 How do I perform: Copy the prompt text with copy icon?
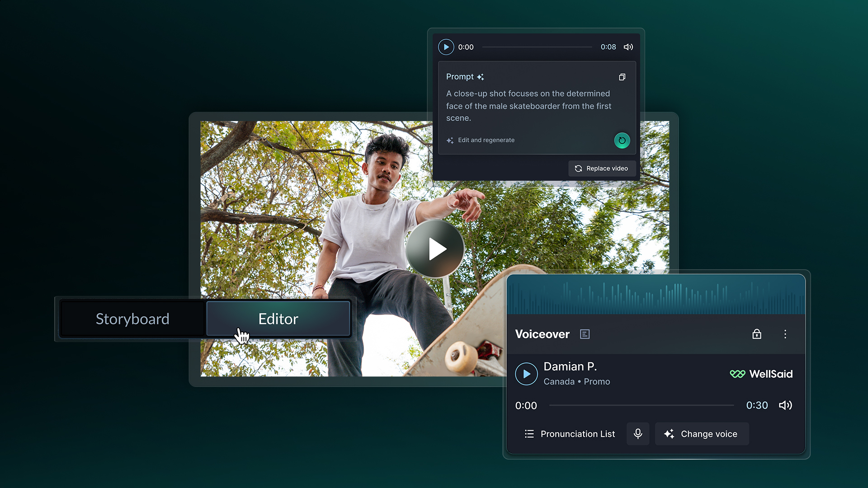[622, 77]
